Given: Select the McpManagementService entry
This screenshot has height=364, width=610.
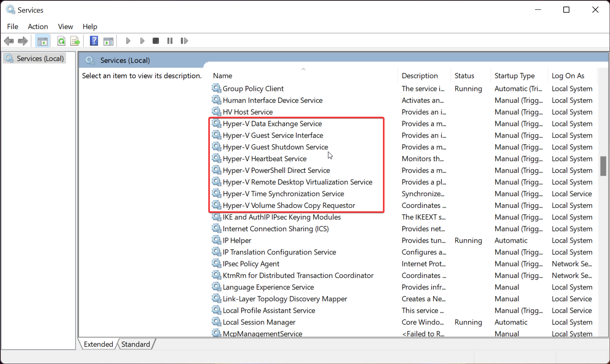Looking at the screenshot, I should (x=262, y=334).
